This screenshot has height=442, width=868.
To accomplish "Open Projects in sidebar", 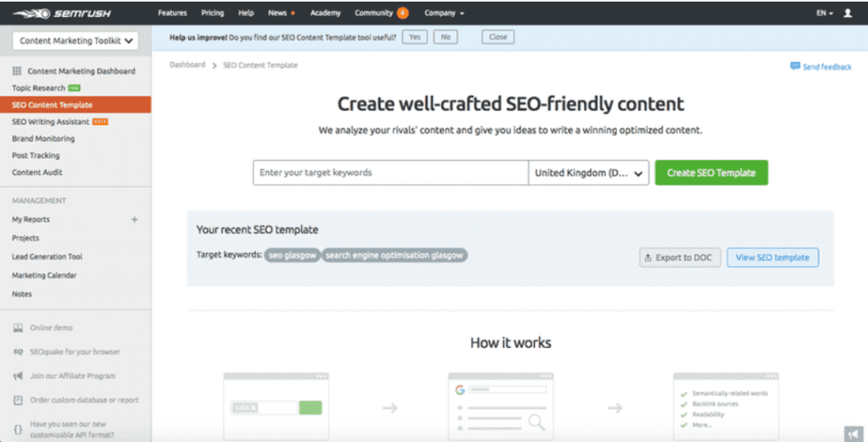I will tap(25, 239).
